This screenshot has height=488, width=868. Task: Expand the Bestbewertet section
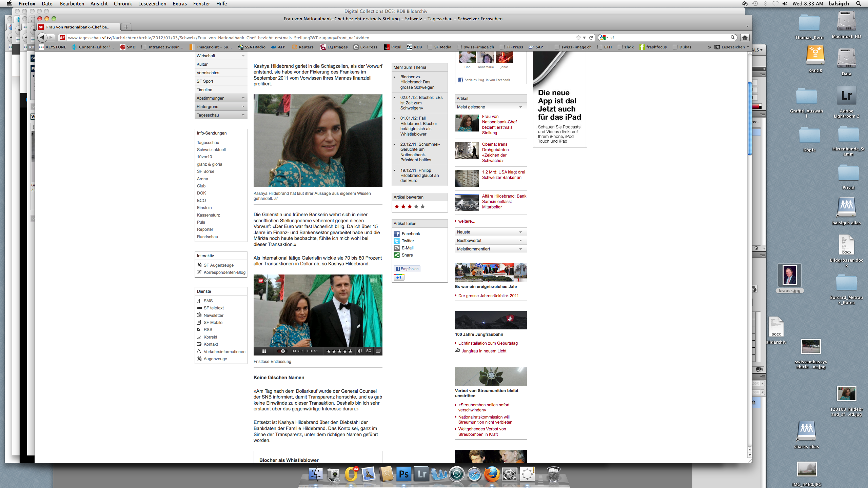pos(490,241)
